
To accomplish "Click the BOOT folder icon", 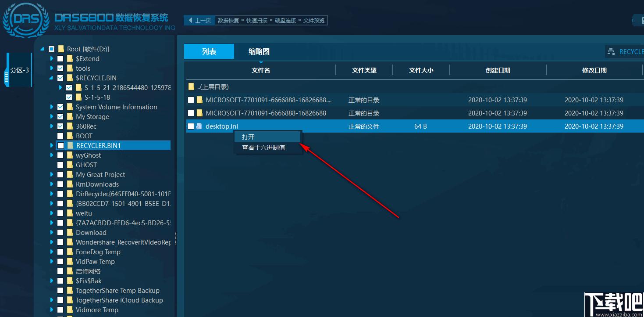I will coord(70,136).
